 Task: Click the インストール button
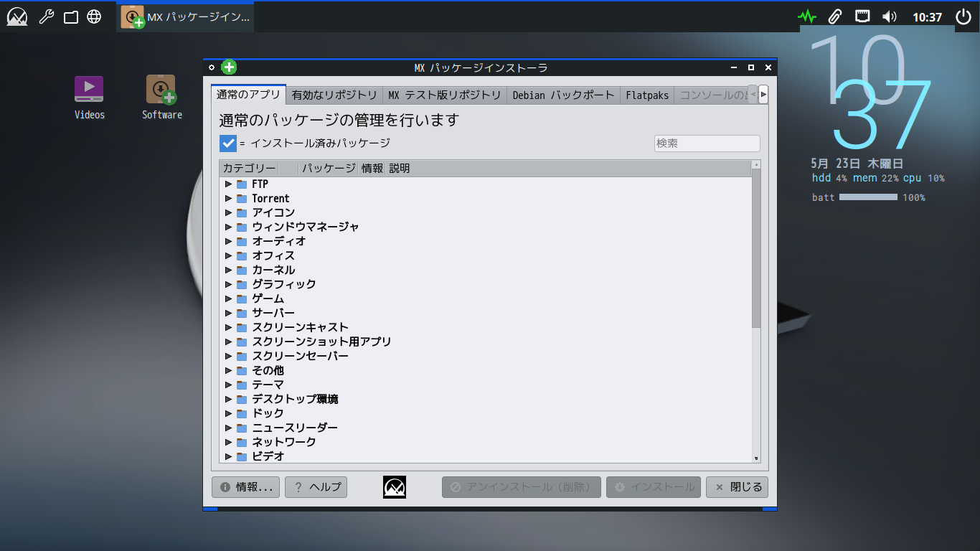[654, 487]
